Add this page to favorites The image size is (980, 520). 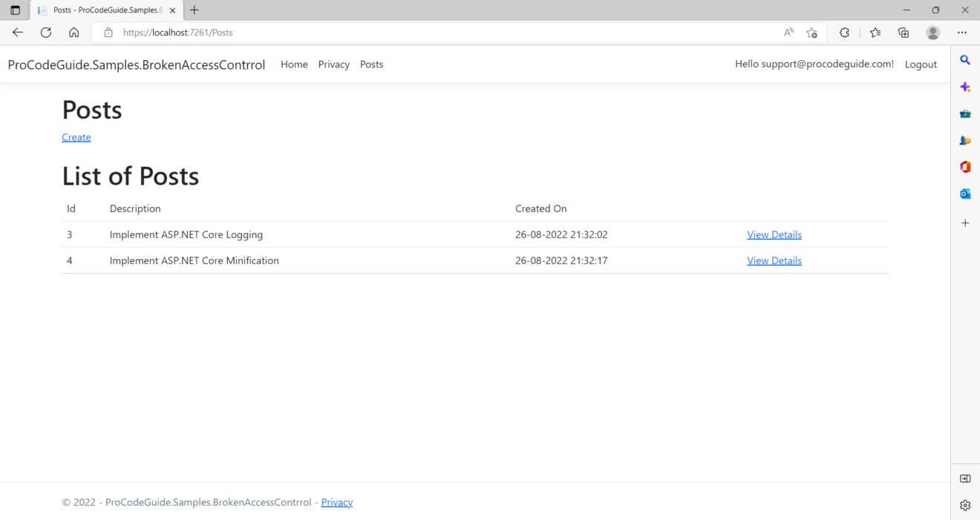click(811, 33)
